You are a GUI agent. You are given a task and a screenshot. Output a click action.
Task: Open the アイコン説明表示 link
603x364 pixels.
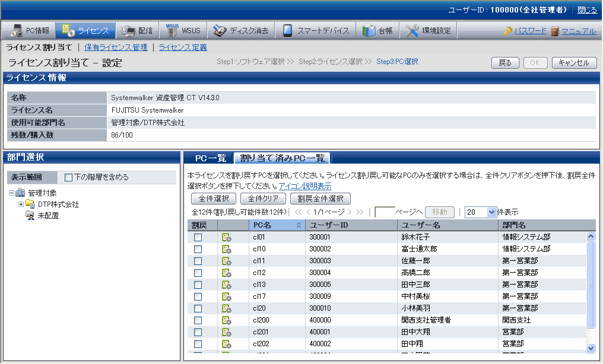click(x=305, y=186)
